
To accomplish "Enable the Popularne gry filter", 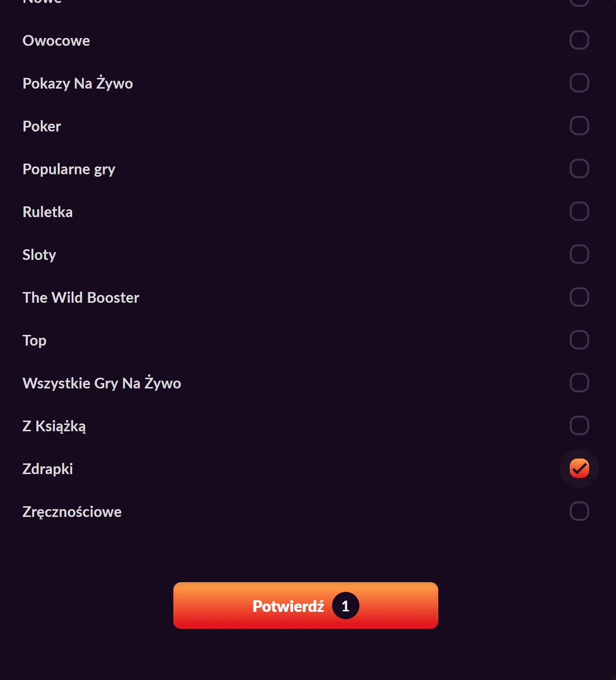I will [x=579, y=169].
